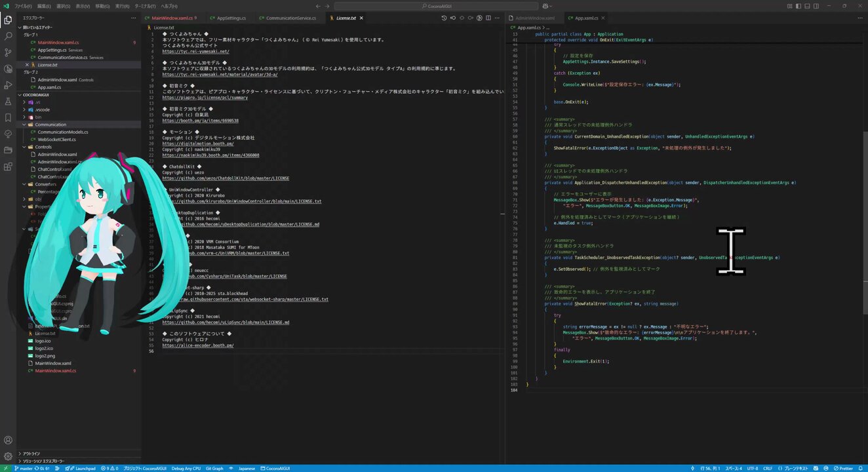Viewport: 868px width, 472px height.
Task: Open the piapro.jp license summary link
Action: pyautogui.click(x=205, y=98)
